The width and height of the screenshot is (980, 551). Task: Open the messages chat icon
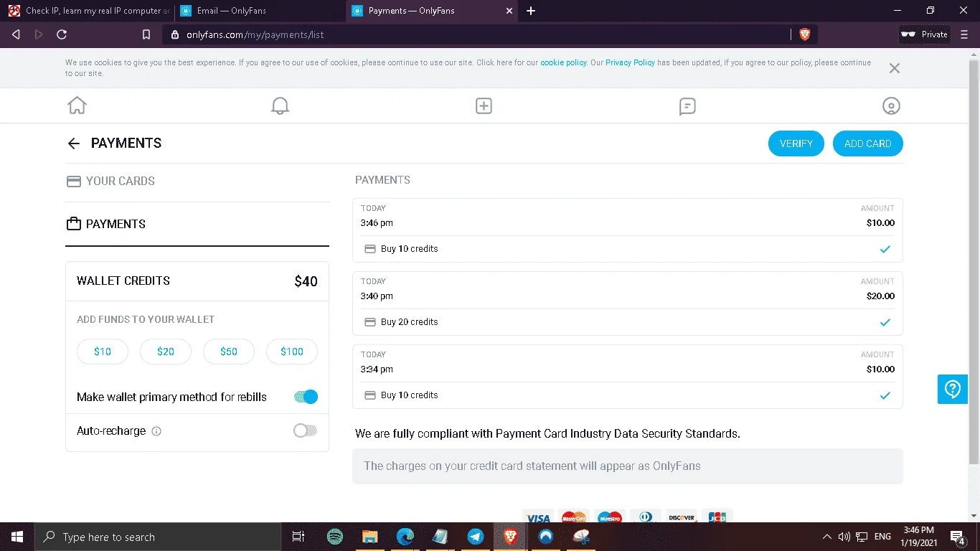(687, 106)
